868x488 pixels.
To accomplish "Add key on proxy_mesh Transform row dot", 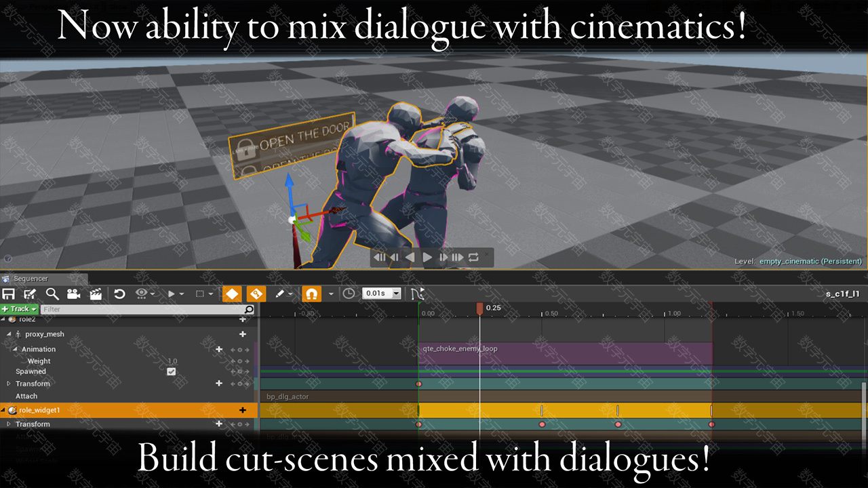I will tap(239, 384).
